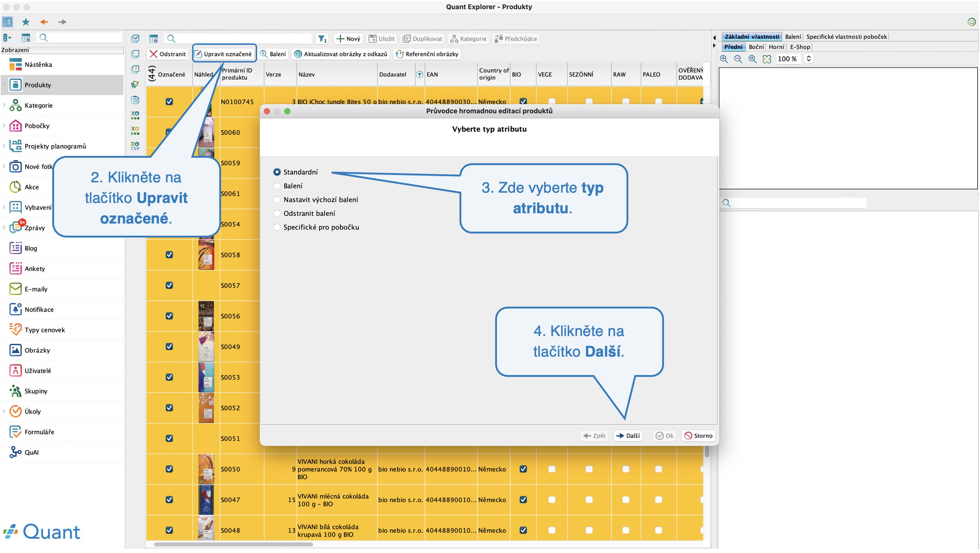Image resolution: width=980 pixels, height=553 pixels.
Task: Click the select-all checkmark icon
Action: [135, 38]
